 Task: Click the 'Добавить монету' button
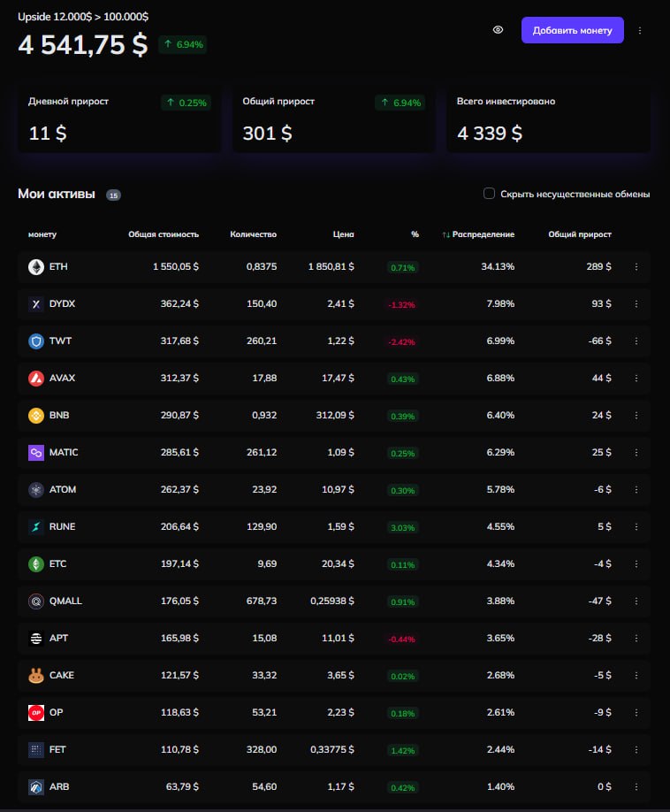click(572, 30)
